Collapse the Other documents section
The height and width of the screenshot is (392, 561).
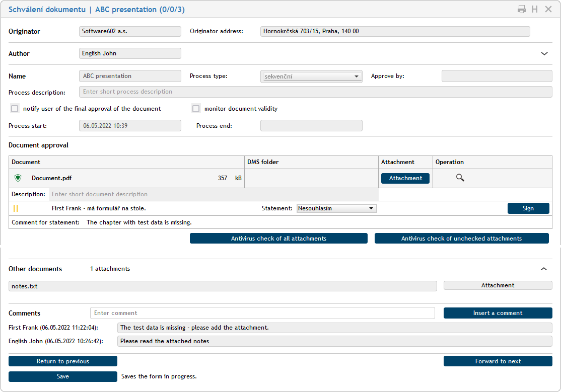coord(544,269)
